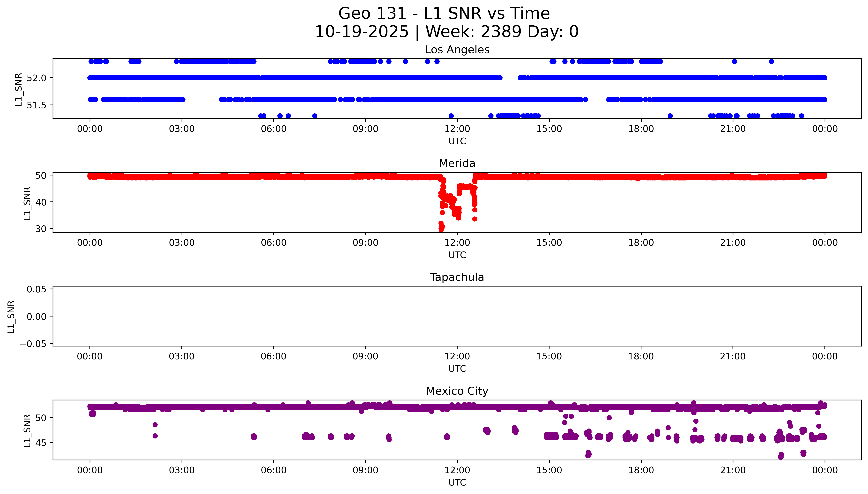Click the 'Tapachula' subplot title
Viewport: 868px width, 494px height.
(457, 277)
